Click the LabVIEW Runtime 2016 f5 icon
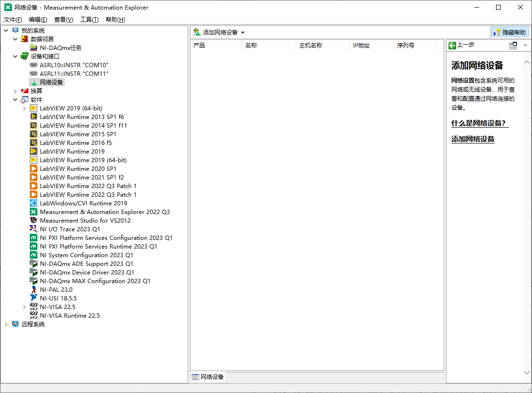 [34, 143]
